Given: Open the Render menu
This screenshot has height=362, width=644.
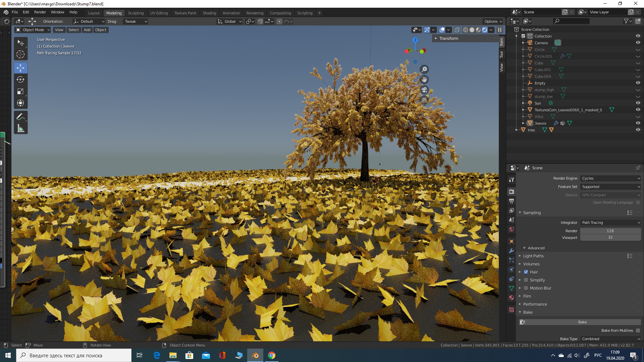Looking at the screenshot, I should pos(40,12).
